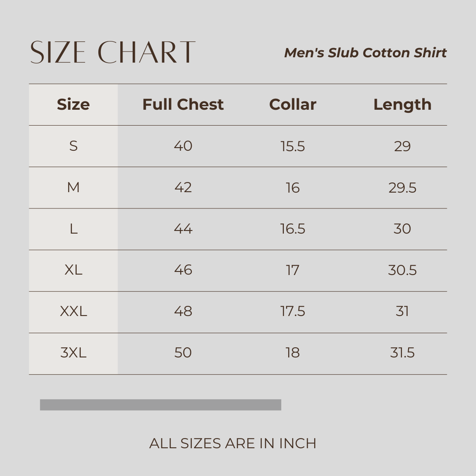Click the Men's Slub Cotton Shirt heading
Screen dimensions: 476x476
pos(365,53)
